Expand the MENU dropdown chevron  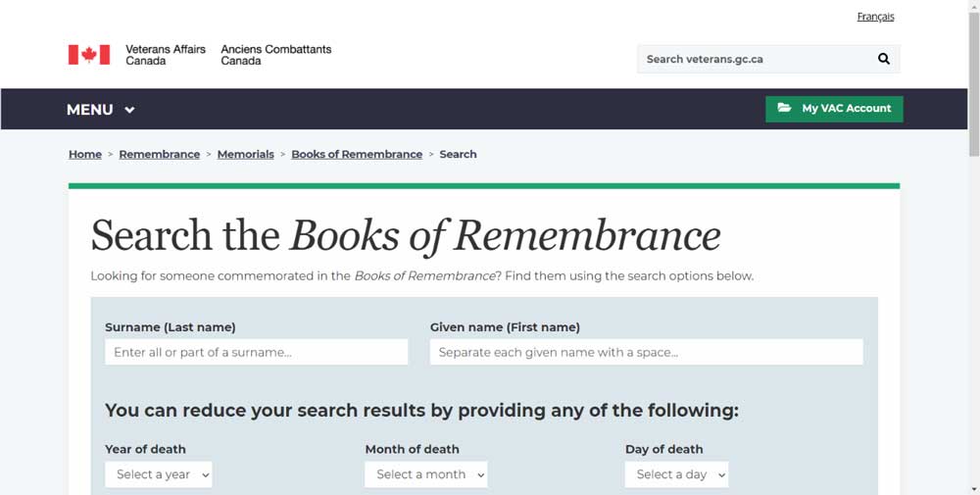tap(129, 110)
